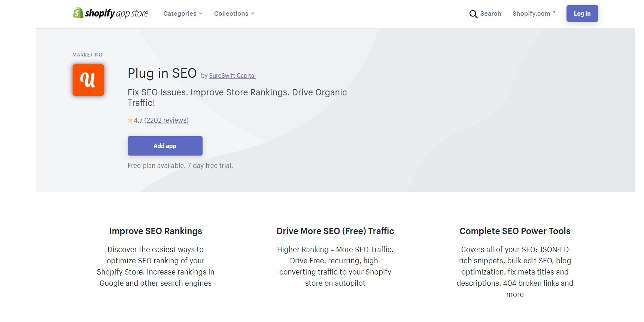Click the 'Free plan available. 7-day free trial.' text
The height and width of the screenshot is (322, 644).
click(x=180, y=166)
